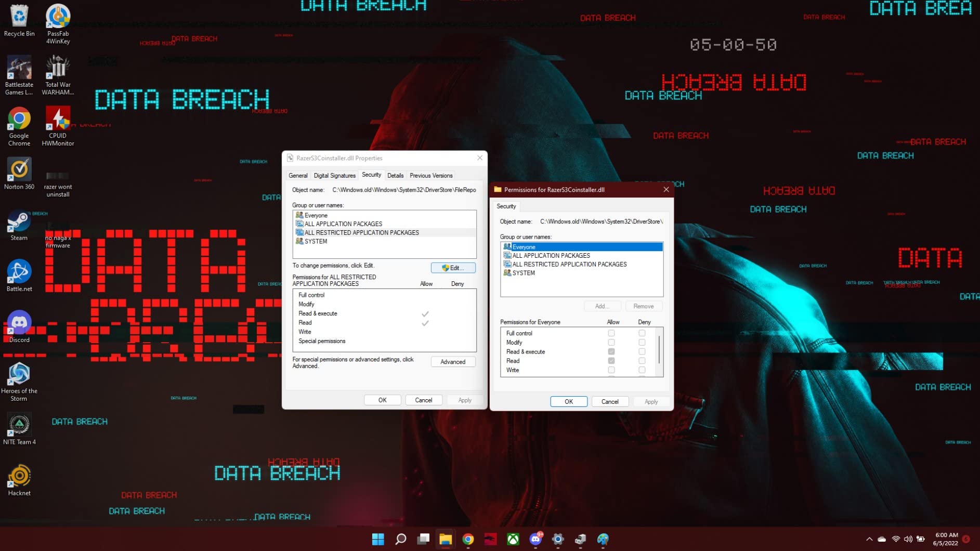Open the Digital Signatures tab
Image resolution: width=980 pixels, height=551 pixels.
334,176
